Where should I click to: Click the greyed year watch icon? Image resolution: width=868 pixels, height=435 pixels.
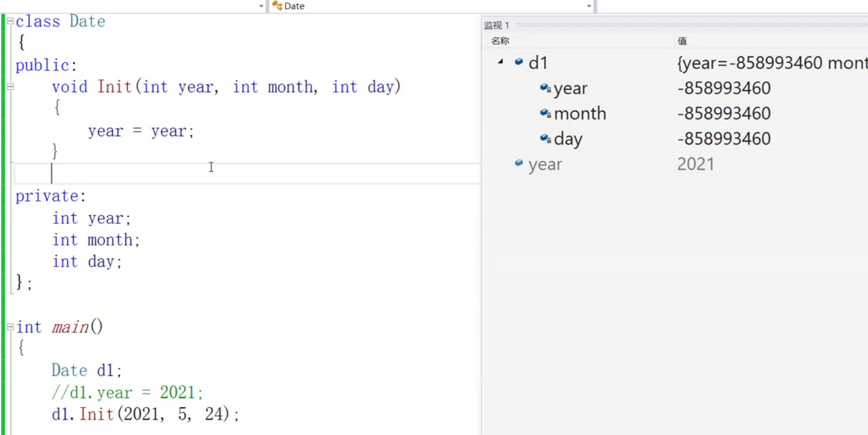point(519,164)
